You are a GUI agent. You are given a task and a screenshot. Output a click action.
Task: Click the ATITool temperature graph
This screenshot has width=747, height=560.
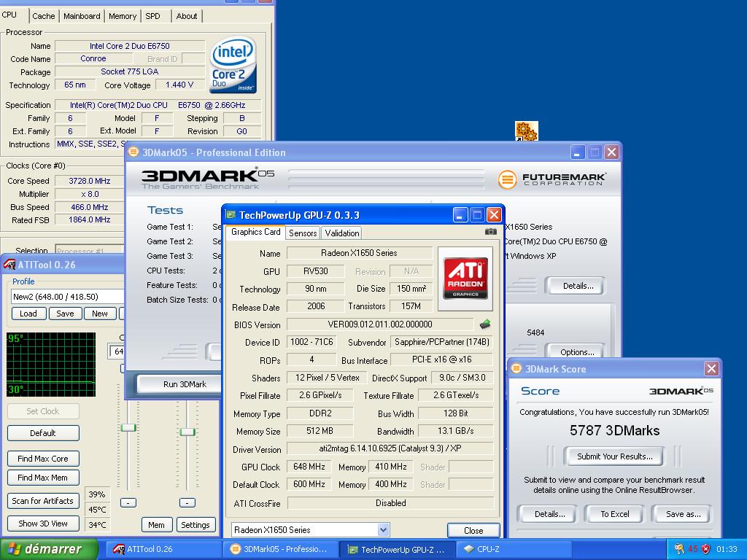(x=51, y=365)
